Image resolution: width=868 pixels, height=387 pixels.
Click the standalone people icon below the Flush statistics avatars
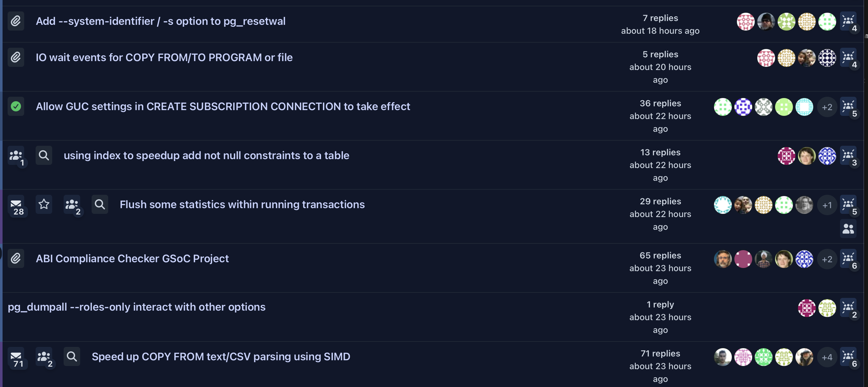[x=849, y=228]
